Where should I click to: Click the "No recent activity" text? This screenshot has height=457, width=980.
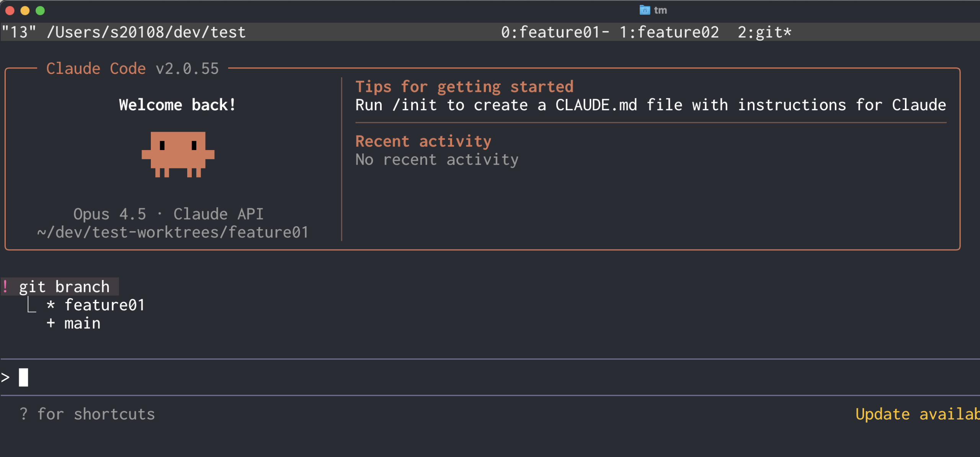437,159
